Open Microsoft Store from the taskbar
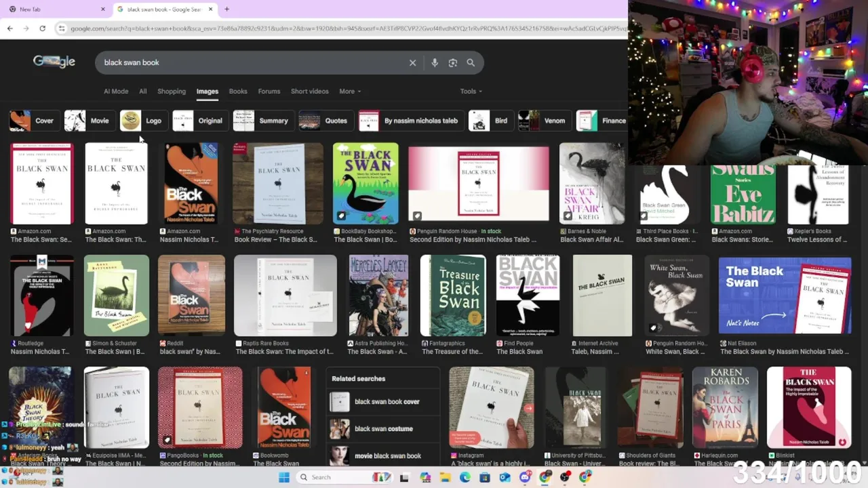Viewport: 868px width, 488px height. coord(485,477)
